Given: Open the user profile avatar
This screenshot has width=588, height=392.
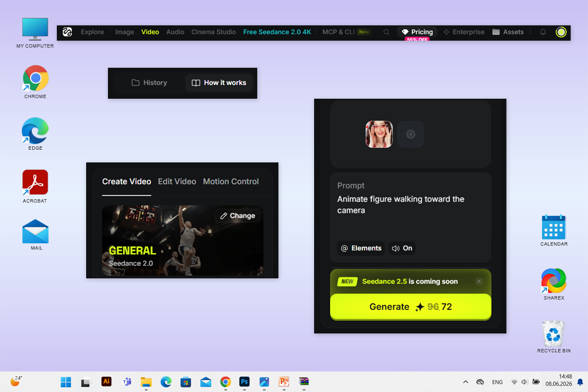Looking at the screenshot, I should [x=561, y=32].
